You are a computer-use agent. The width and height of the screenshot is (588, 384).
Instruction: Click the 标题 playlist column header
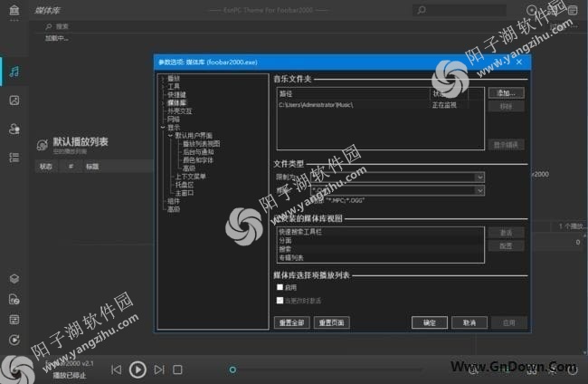[92, 167]
